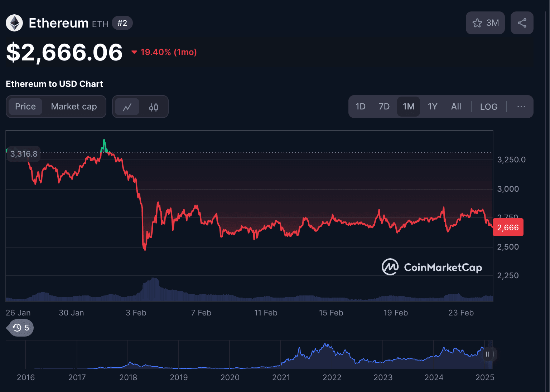Choose the 1Y time range
This screenshot has width=550, height=392.
pos(433,107)
